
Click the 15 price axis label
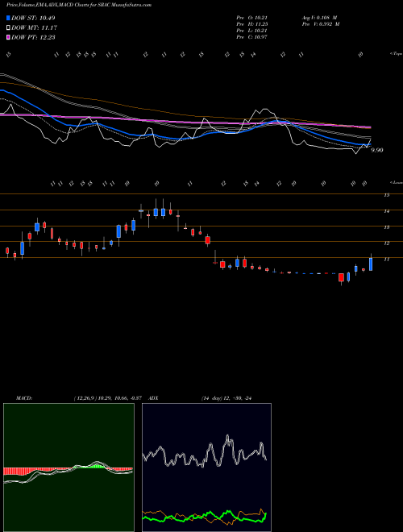(x=386, y=195)
